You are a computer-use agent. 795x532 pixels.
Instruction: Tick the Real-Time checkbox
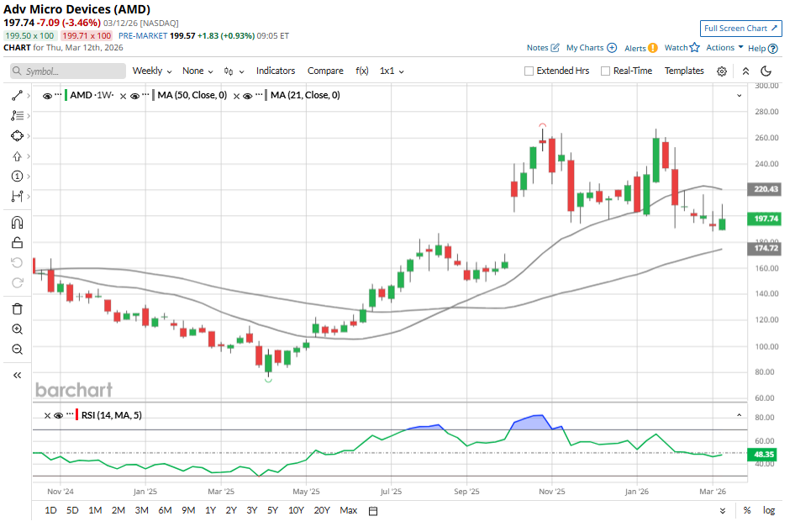(x=605, y=71)
